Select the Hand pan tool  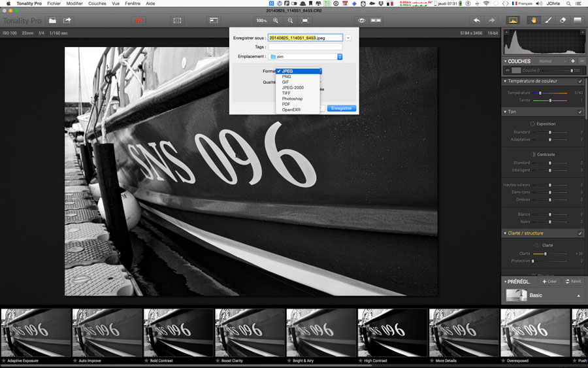coord(533,20)
